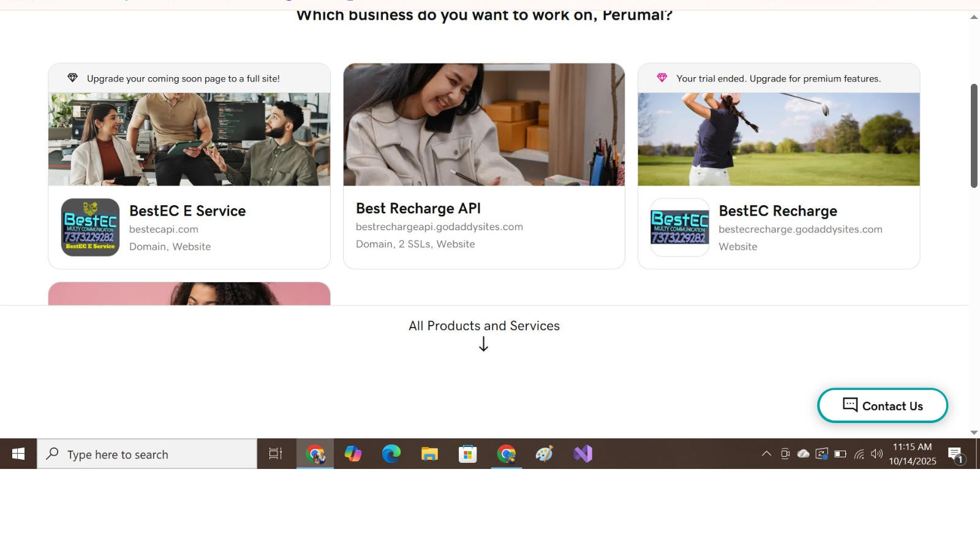This screenshot has width=980, height=551.
Task: Open File Explorer from the taskbar
Action: tap(429, 454)
